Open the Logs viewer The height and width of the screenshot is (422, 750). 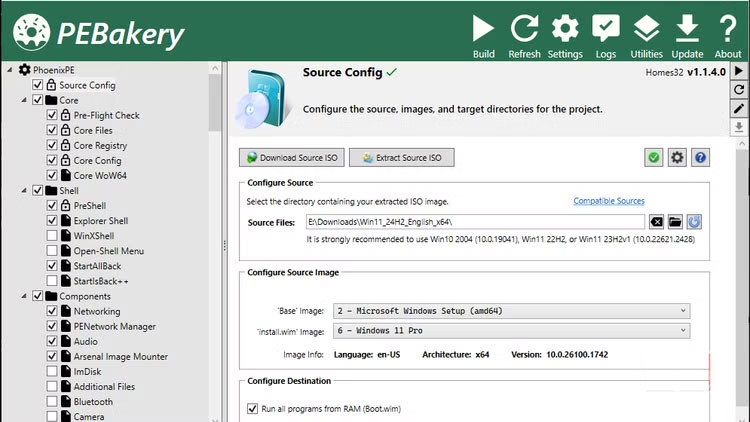606,36
